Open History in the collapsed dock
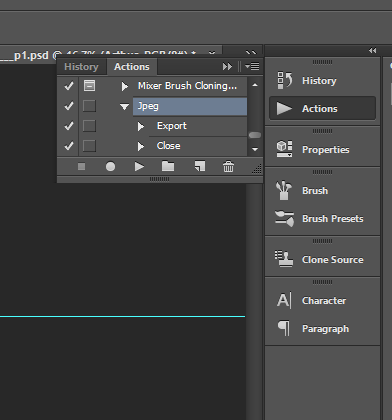 tap(322, 81)
